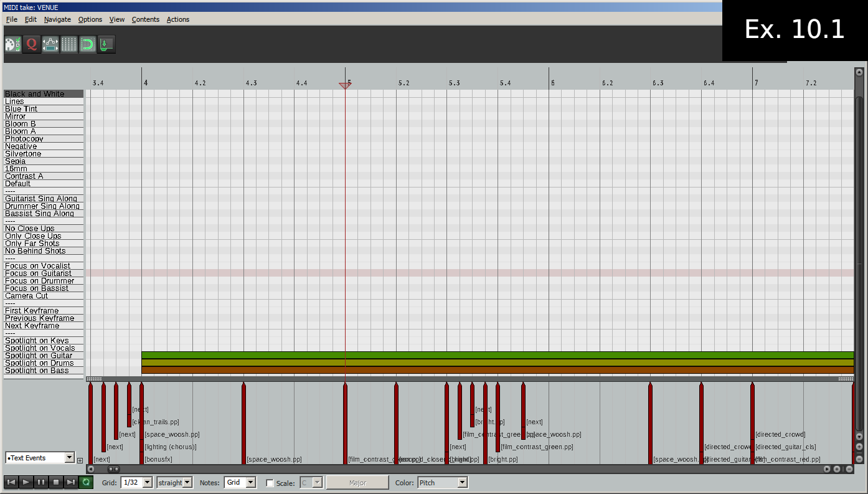Click the vertical scrollbar up arrow
Screen dimensions: 868x494
pyautogui.click(x=859, y=71)
